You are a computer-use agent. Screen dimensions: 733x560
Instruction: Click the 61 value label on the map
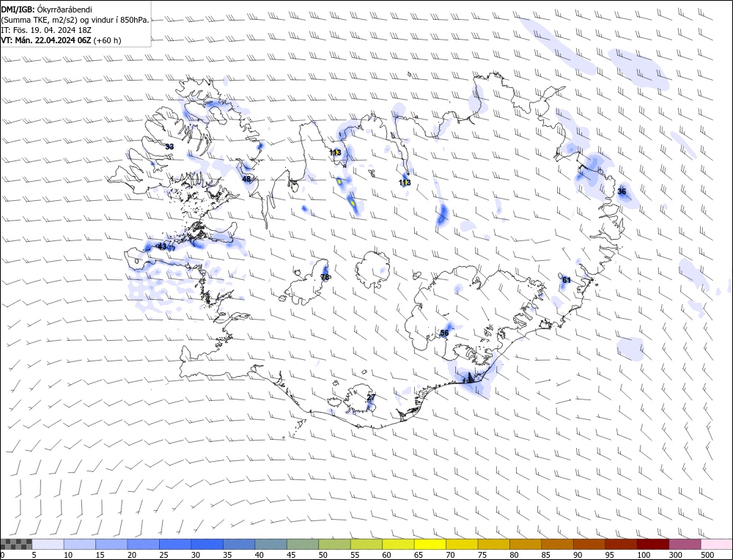pos(567,280)
